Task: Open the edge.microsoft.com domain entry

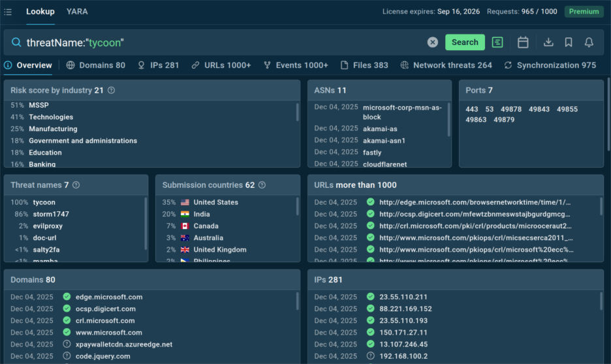Action: pyautogui.click(x=108, y=297)
